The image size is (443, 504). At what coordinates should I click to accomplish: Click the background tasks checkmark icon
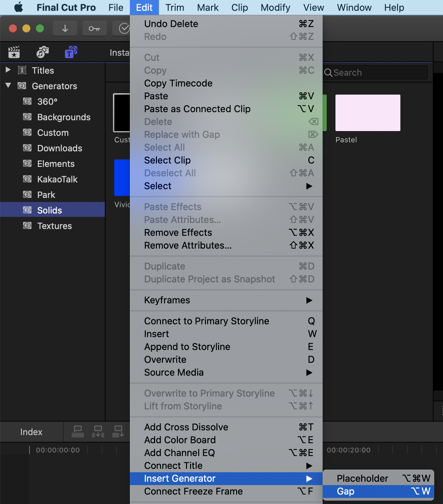(124, 28)
